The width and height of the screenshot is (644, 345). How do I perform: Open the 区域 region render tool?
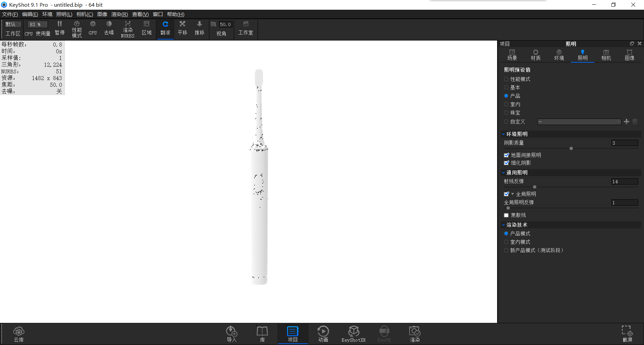point(147,28)
